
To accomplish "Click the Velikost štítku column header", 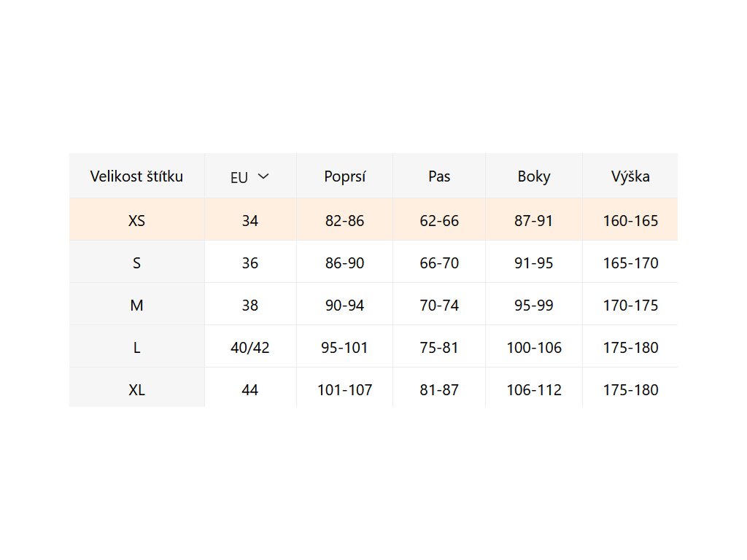I will [x=136, y=176].
